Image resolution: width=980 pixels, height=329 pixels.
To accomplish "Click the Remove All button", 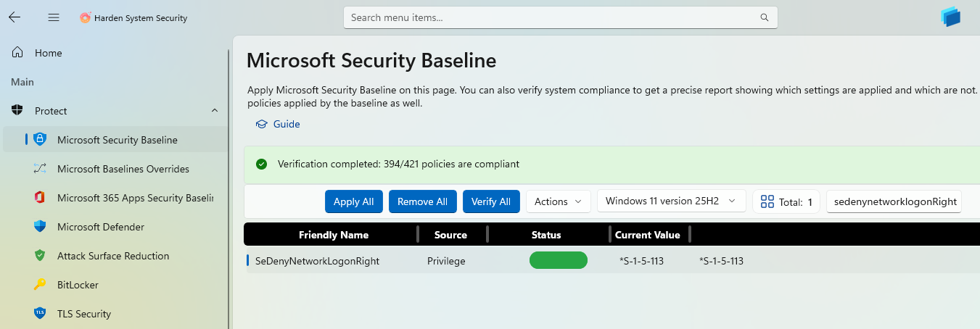I will (422, 201).
